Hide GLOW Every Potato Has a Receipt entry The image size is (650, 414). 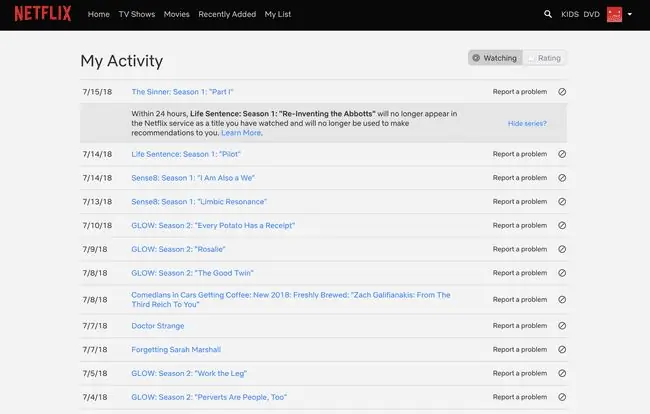pyautogui.click(x=562, y=225)
